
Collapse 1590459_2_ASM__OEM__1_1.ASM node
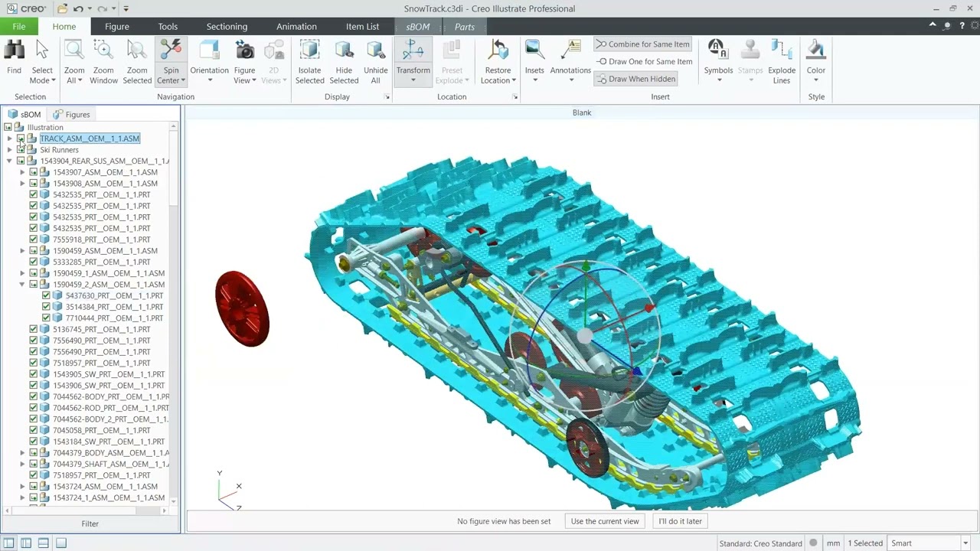pos(22,285)
